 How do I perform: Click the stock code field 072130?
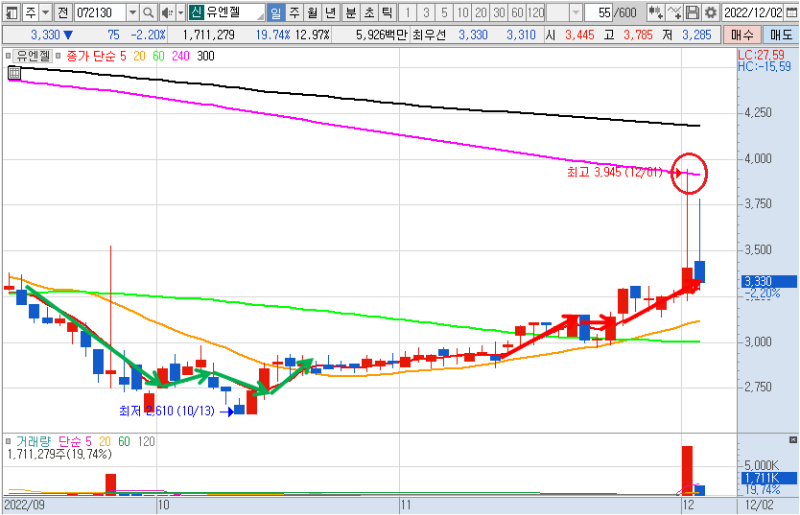tap(99, 12)
